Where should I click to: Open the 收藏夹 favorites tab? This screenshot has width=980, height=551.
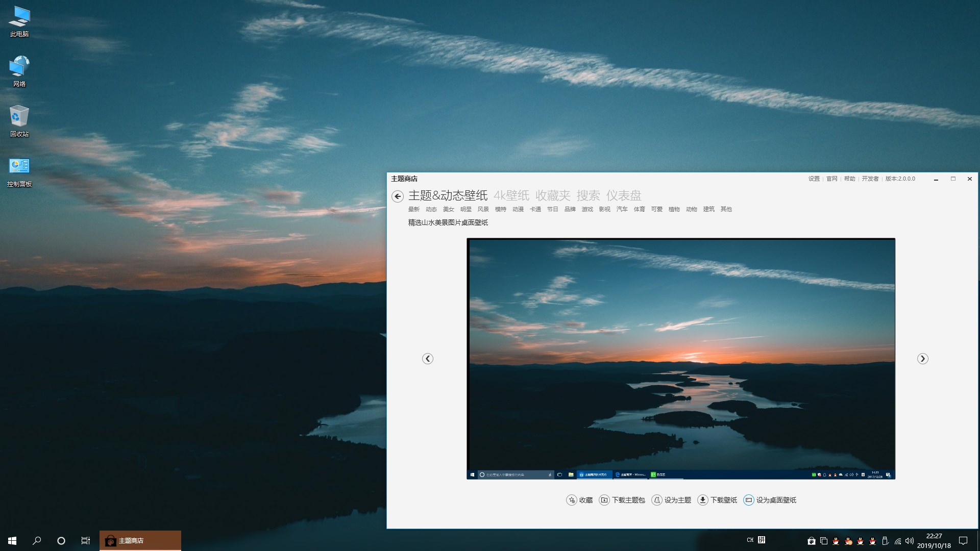click(x=553, y=195)
